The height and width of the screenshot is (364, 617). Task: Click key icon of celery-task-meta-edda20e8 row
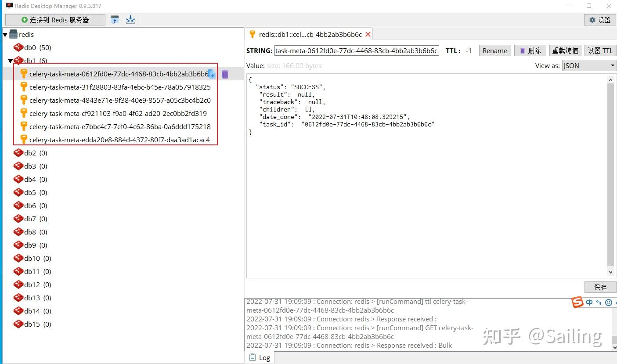[24, 140]
